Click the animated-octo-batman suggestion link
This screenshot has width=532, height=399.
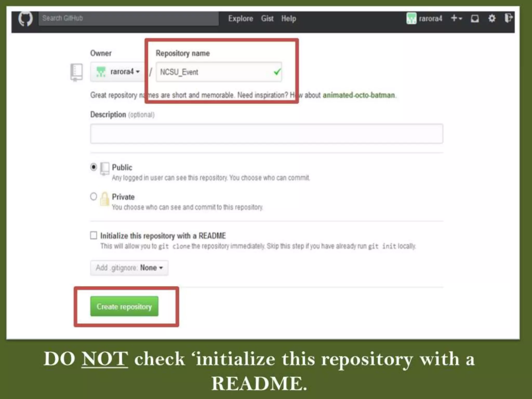pos(359,95)
